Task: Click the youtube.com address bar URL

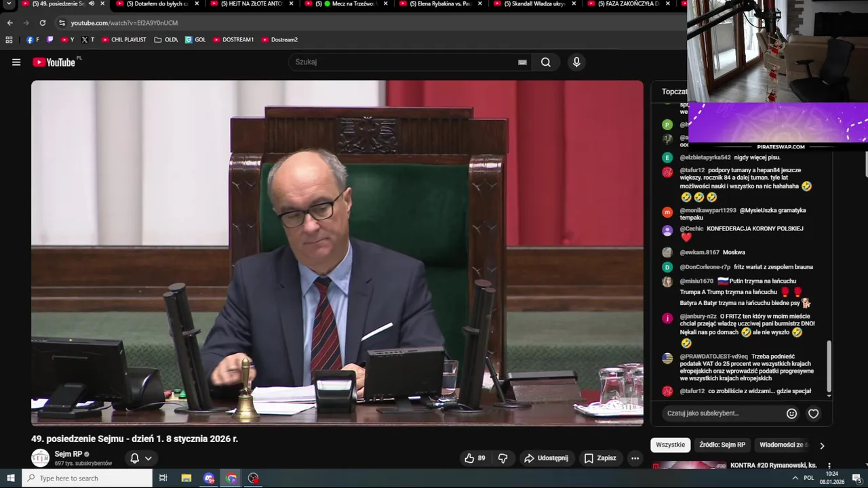Action: point(124,23)
